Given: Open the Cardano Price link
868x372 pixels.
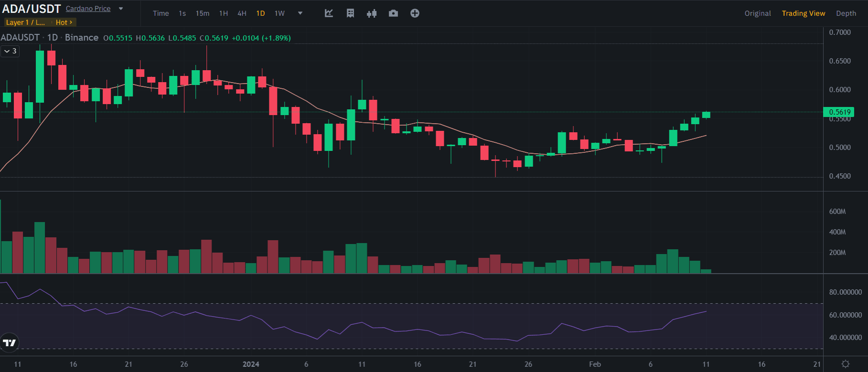Looking at the screenshot, I should (x=88, y=9).
